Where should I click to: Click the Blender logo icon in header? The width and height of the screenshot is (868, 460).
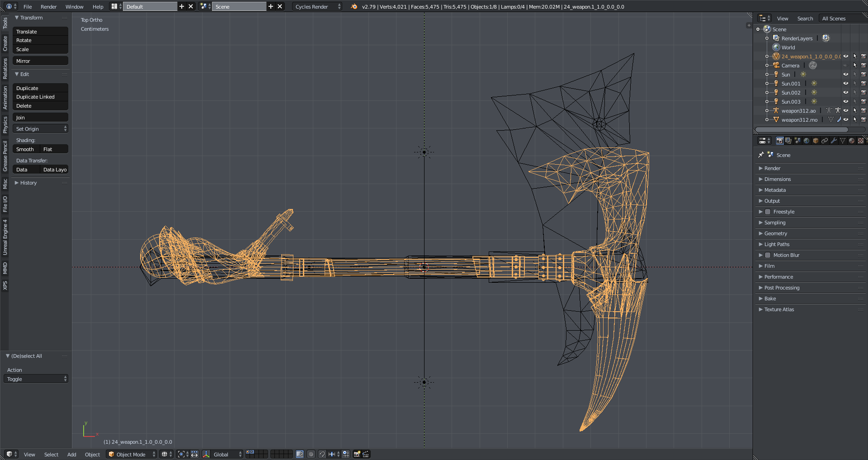point(354,6)
